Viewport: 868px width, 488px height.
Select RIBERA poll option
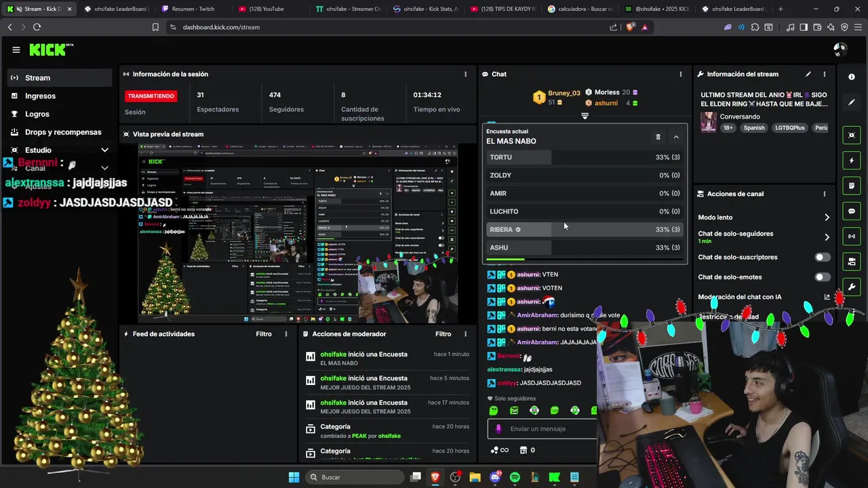pyautogui.click(x=585, y=230)
